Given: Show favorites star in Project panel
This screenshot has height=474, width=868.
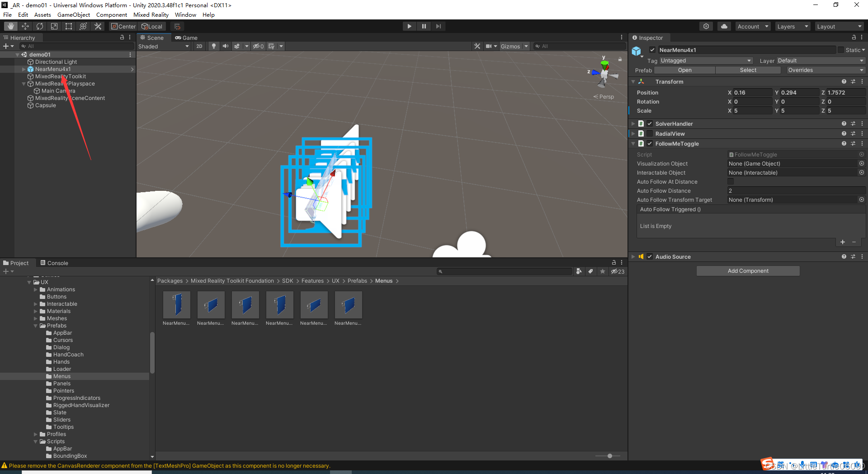Looking at the screenshot, I should [602, 271].
